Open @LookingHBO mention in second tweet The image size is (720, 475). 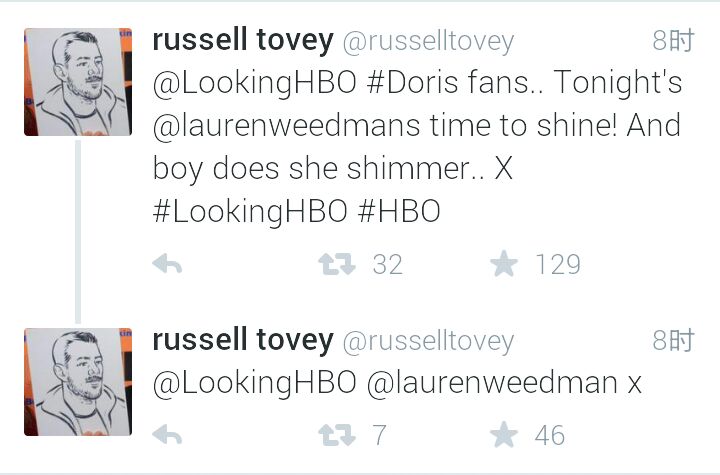coord(254,383)
